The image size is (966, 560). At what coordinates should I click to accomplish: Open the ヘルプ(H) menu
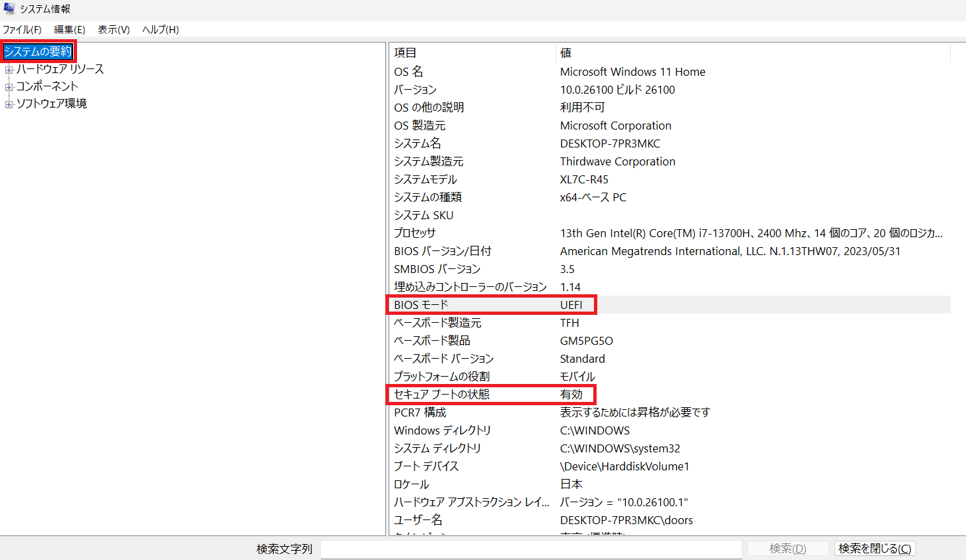coord(160,30)
